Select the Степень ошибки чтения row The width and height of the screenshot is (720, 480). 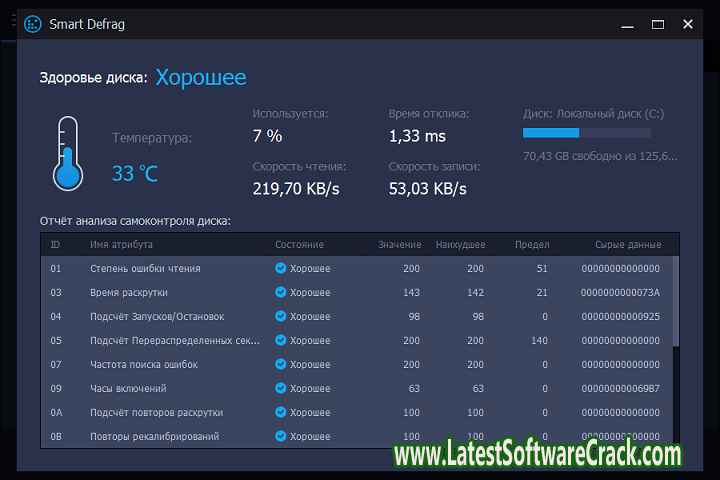coord(145,268)
